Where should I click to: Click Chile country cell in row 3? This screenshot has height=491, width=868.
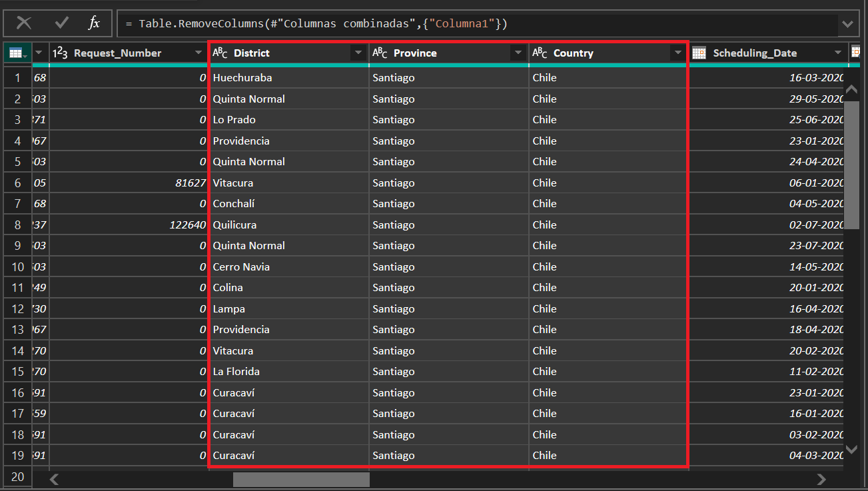tap(609, 120)
